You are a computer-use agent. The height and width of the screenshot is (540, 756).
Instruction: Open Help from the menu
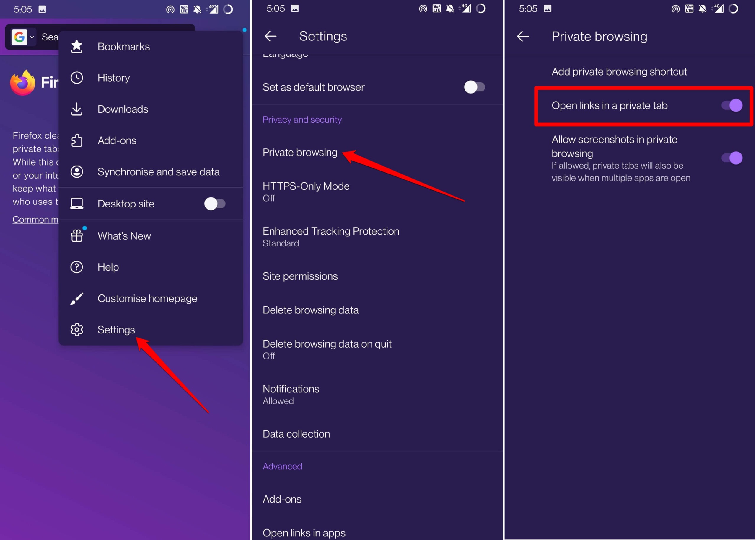pos(151,267)
